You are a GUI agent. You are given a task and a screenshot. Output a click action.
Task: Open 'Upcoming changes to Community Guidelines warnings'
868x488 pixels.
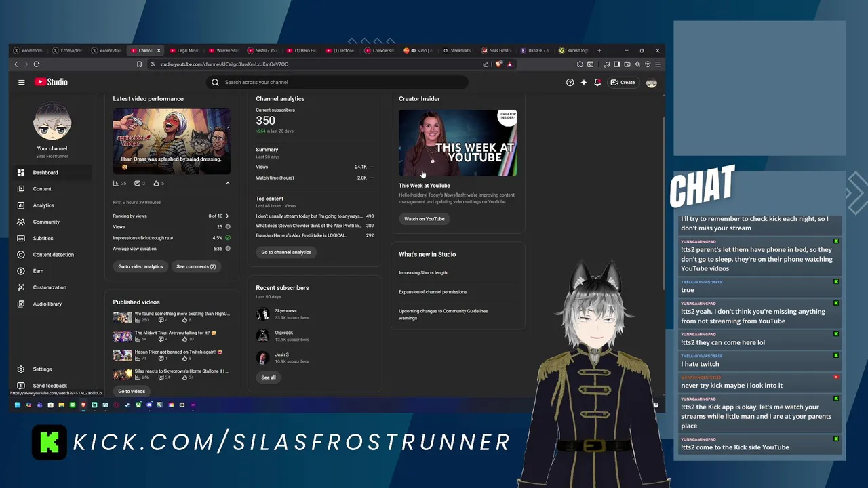[x=443, y=314]
